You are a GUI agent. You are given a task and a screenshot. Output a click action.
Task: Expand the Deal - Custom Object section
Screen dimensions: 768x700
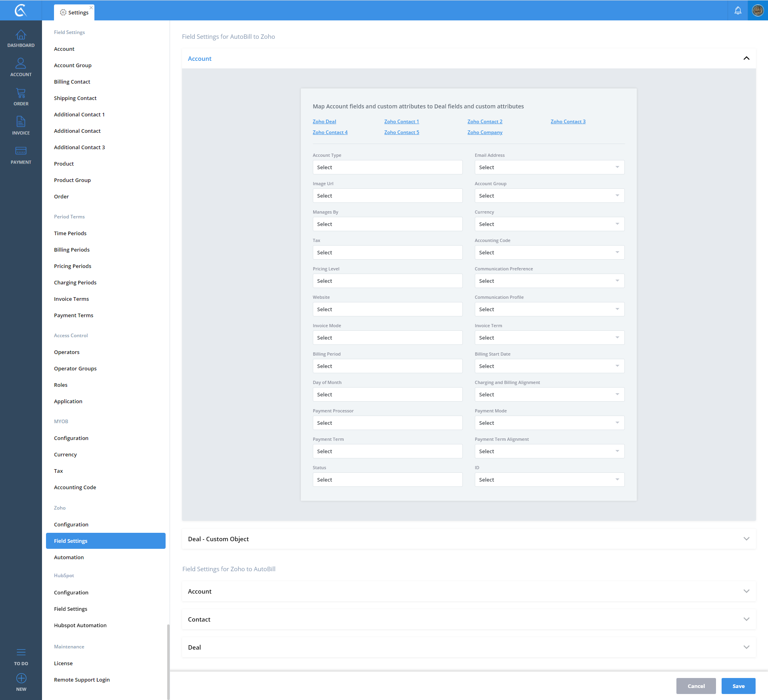coord(746,539)
